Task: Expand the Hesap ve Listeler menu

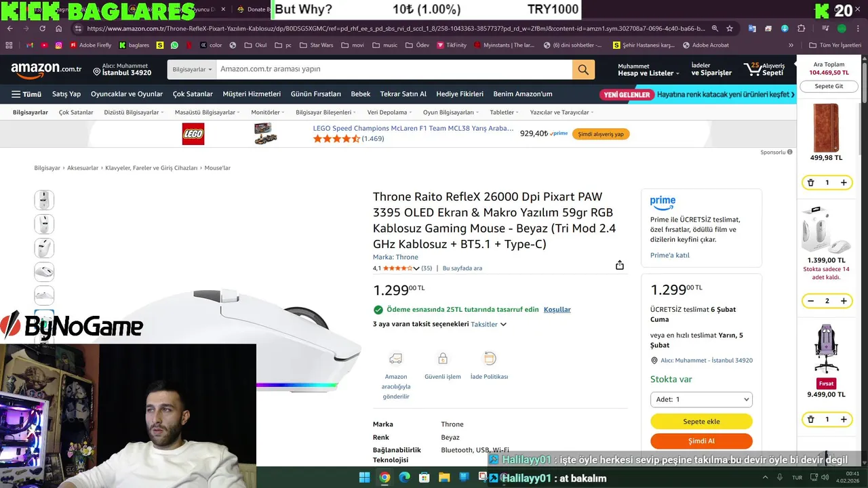Action: pyautogui.click(x=648, y=69)
